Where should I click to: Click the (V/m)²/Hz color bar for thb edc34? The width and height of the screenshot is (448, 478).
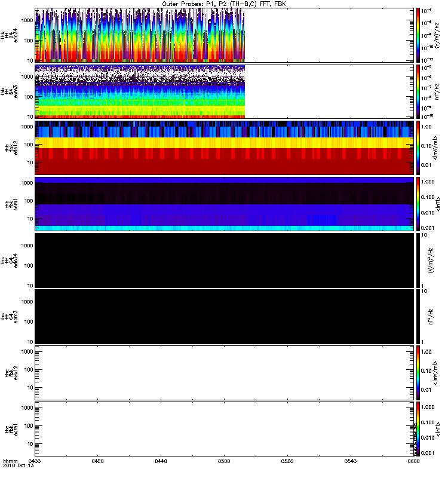418,35
